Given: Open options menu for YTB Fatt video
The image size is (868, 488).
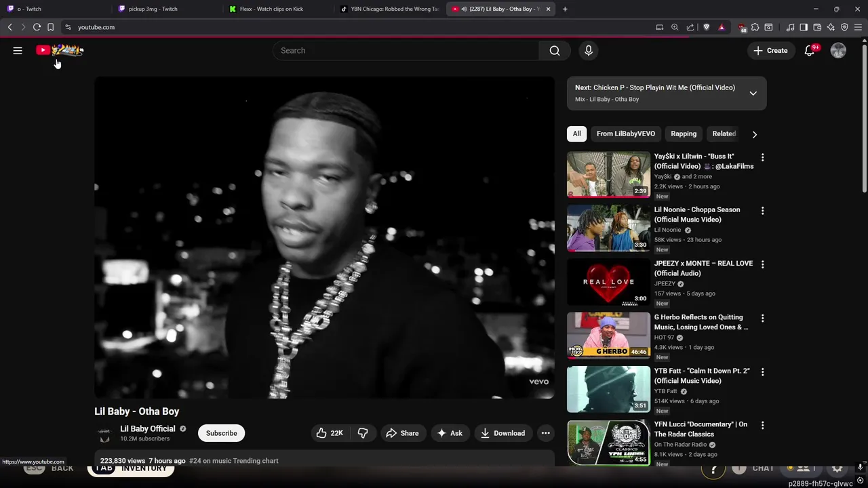Looking at the screenshot, I should click(x=762, y=372).
